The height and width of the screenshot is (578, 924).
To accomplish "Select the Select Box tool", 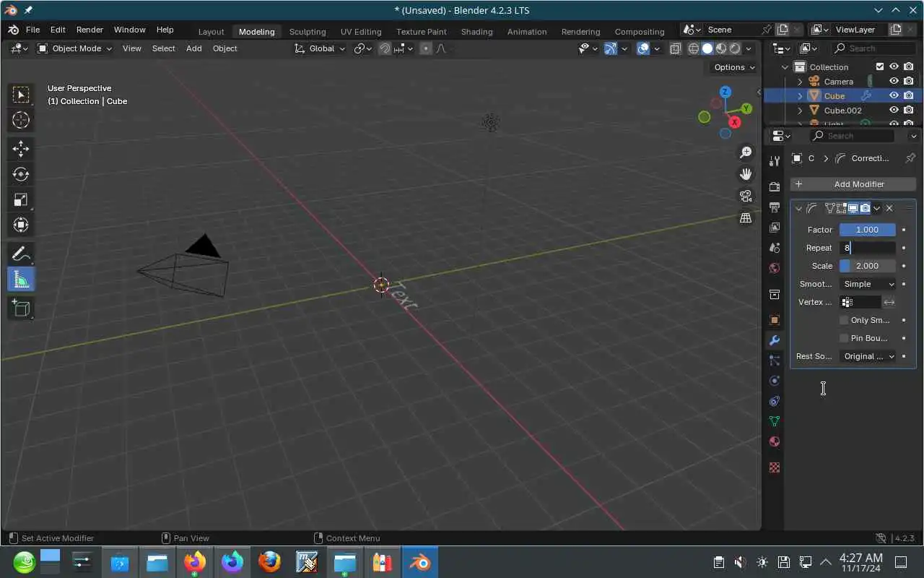I will [x=21, y=95].
